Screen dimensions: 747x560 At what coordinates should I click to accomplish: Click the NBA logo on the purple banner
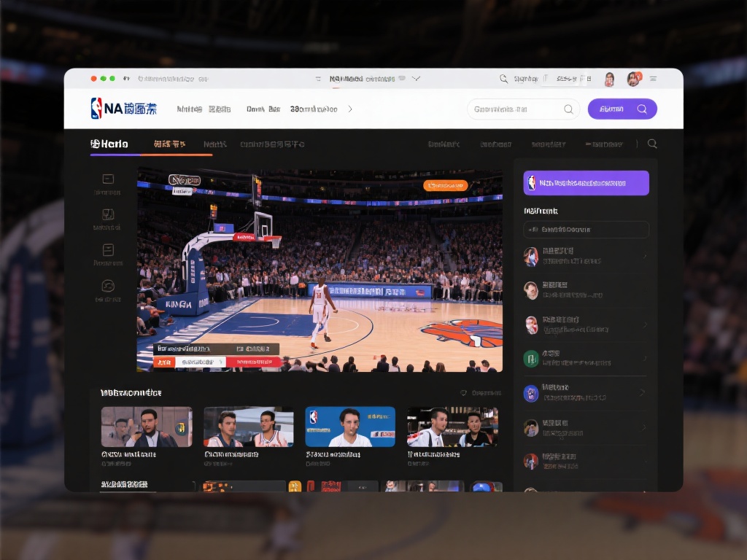point(531,182)
